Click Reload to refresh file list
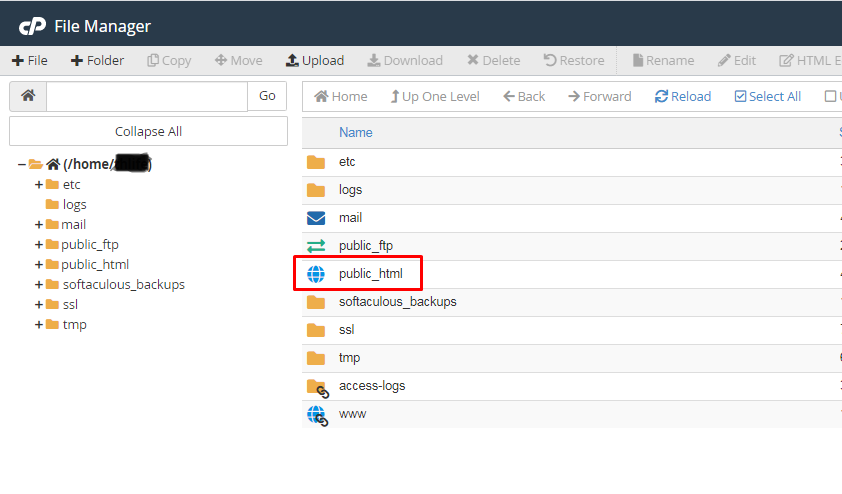Image resolution: width=842 pixels, height=494 pixels. click(x=683, y=96)
